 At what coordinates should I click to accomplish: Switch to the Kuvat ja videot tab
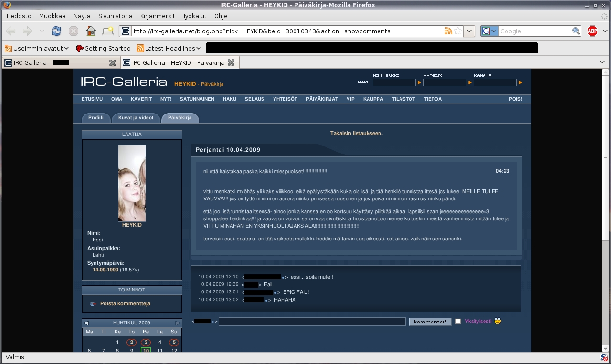(x=136, y=118)
